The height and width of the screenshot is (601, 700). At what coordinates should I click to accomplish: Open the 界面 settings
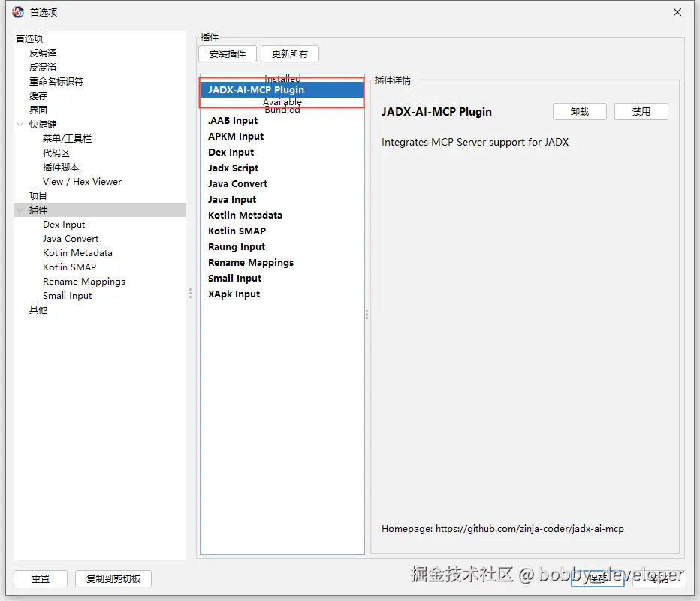point(38,110)
